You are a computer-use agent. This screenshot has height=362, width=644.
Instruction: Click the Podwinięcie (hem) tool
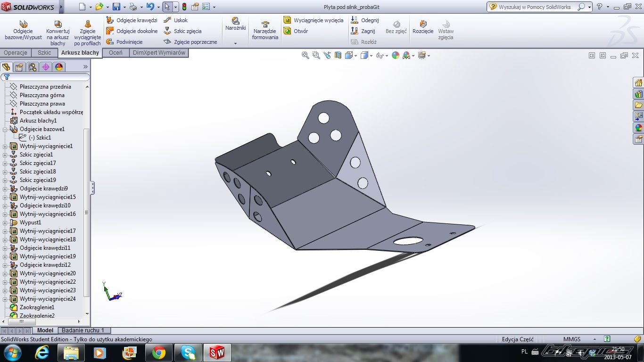(x=124, y=42)
